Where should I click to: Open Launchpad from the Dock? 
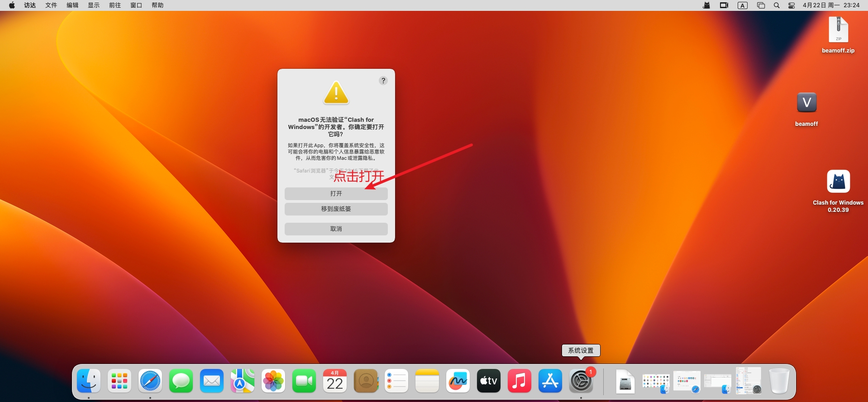point(119,381)
